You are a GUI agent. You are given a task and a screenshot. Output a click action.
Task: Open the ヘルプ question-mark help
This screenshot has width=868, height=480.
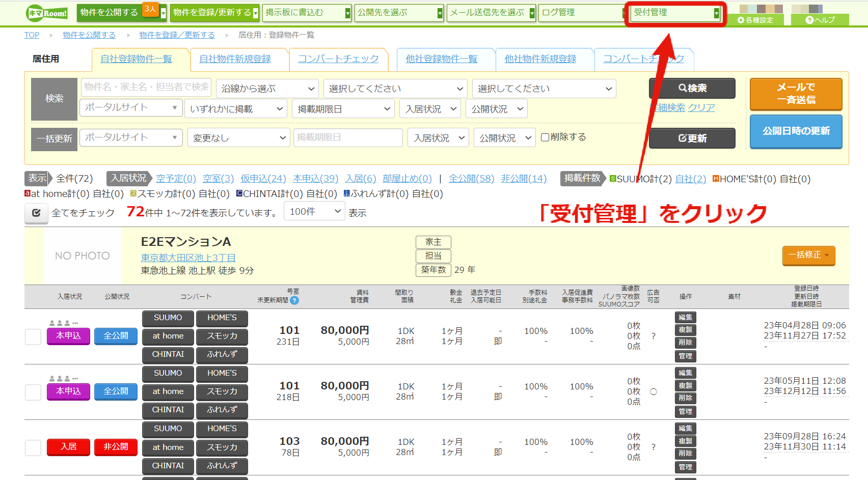tap(820, 20)
